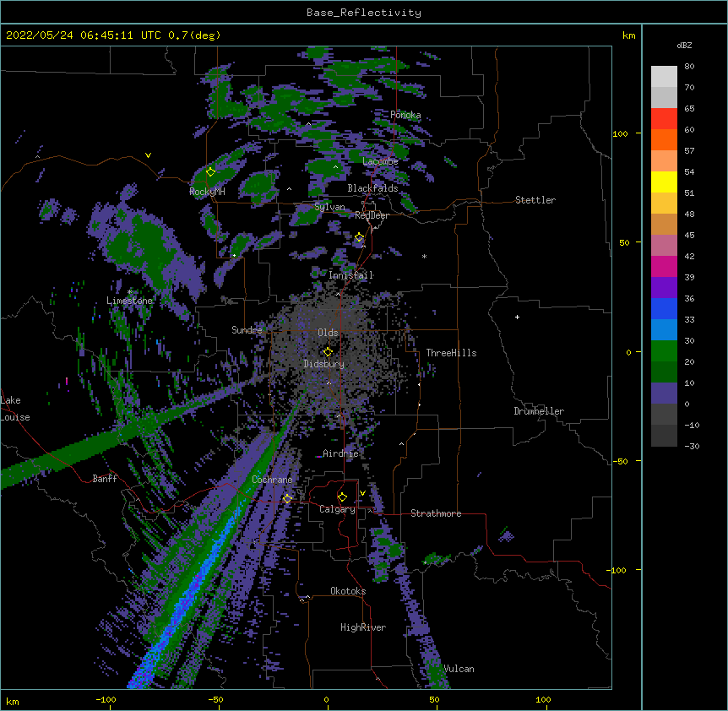728x711 pixels.
Task: Click the Didsbury city label
Action: pos(324,364)
